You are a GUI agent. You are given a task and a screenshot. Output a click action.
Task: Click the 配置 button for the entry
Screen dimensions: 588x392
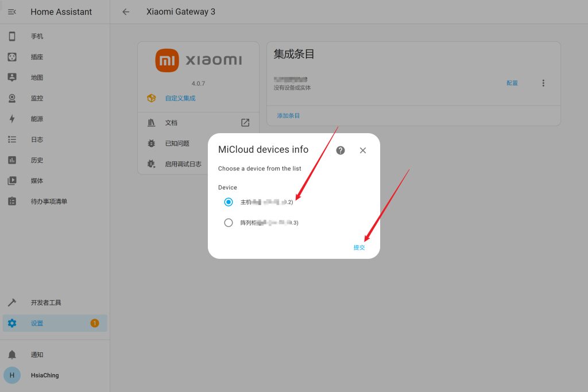tap(512, 83)
